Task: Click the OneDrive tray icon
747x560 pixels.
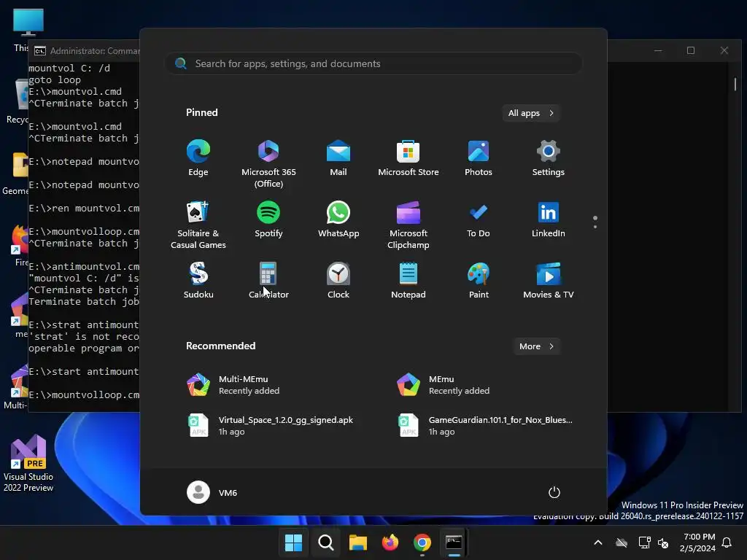Action: 622,542
